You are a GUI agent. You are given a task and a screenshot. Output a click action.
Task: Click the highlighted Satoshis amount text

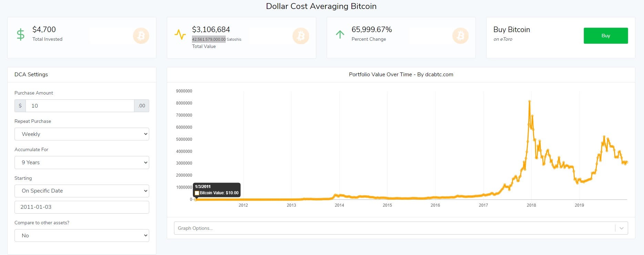coord(209,39)
